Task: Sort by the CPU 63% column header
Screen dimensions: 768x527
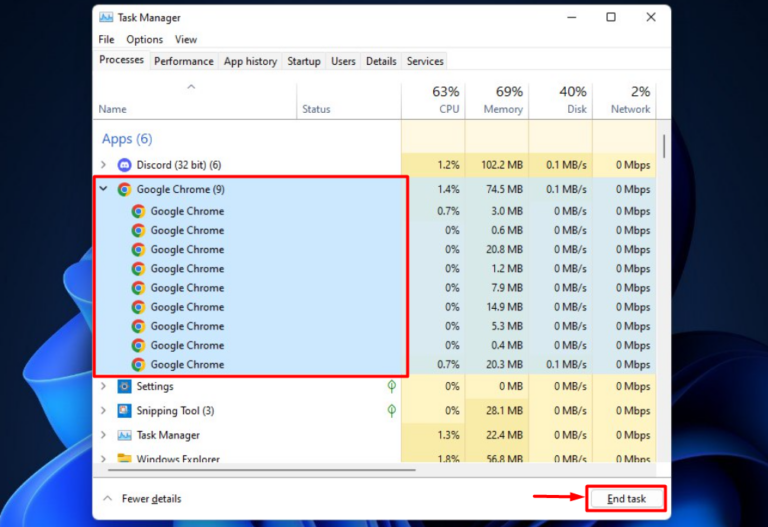Action: [x=433, y=101]
